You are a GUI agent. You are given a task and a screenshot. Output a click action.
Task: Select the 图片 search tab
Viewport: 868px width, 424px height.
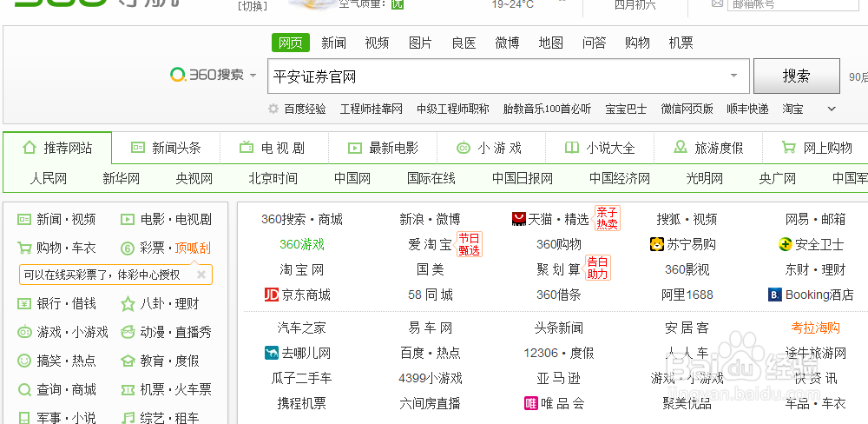(420, 43)
